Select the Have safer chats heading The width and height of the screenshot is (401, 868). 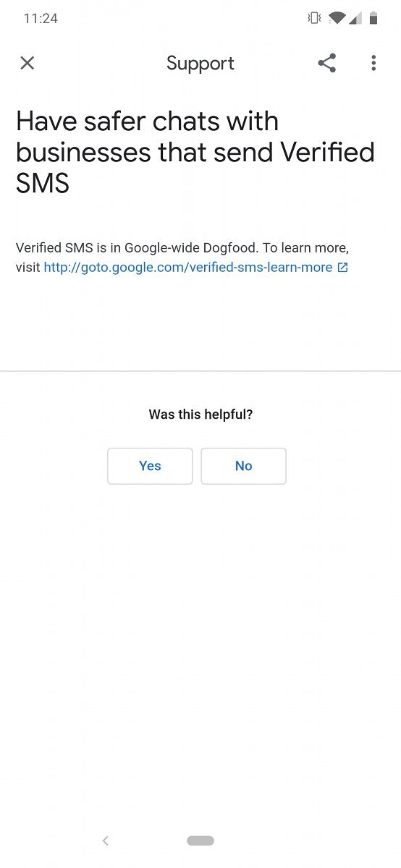click(x=195, y=152)
